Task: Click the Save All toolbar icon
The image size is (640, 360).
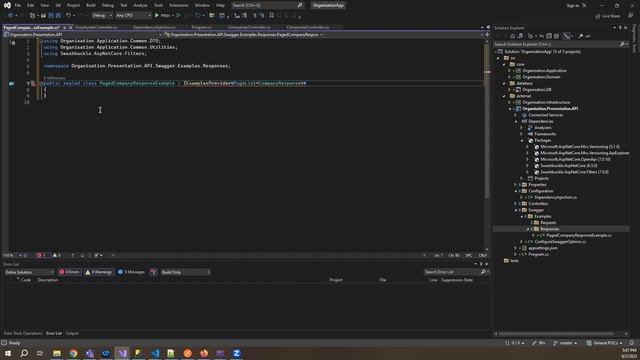Action: [58, 16]
